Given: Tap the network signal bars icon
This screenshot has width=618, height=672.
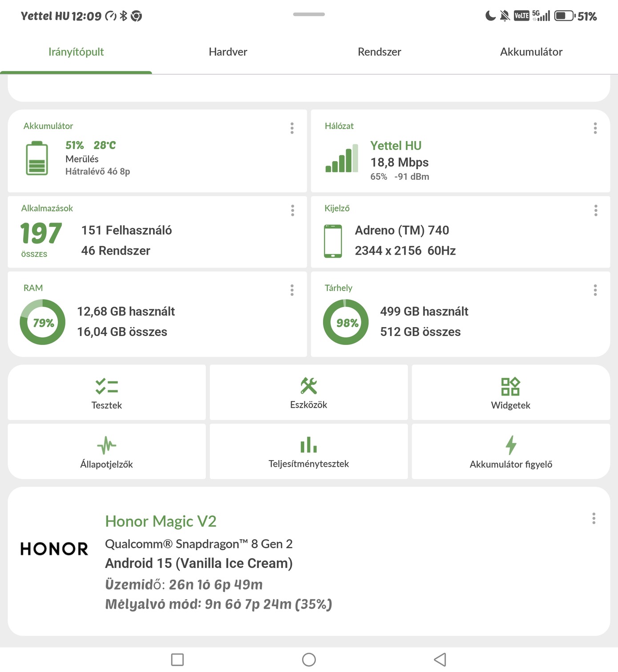Looking at the screenshot, I should [342, 158].
